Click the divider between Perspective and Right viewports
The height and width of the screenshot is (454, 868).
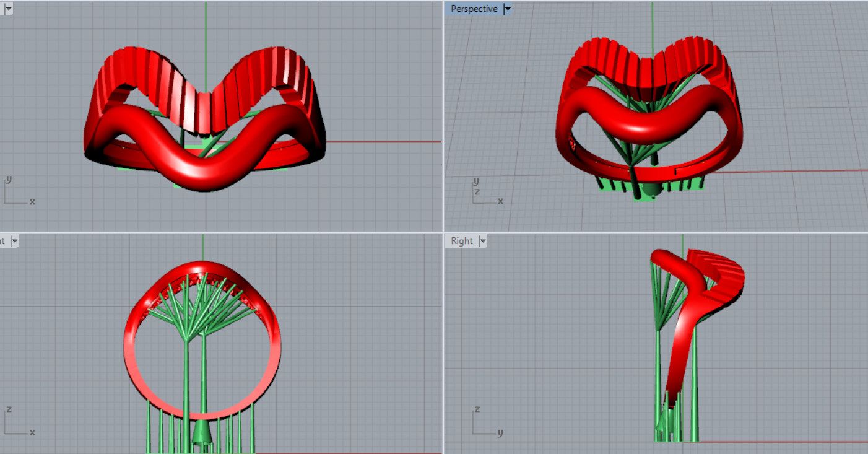656,232
